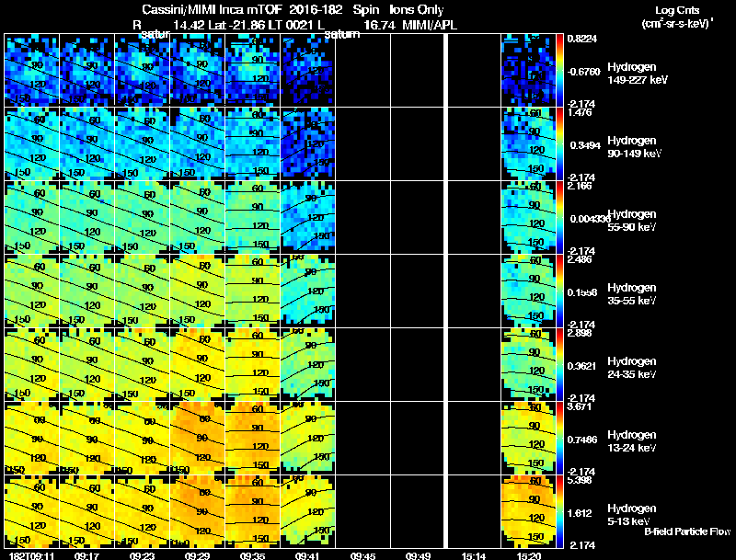
Task: Click the Log Cnts units header
Action: click(x=677, y=17)
